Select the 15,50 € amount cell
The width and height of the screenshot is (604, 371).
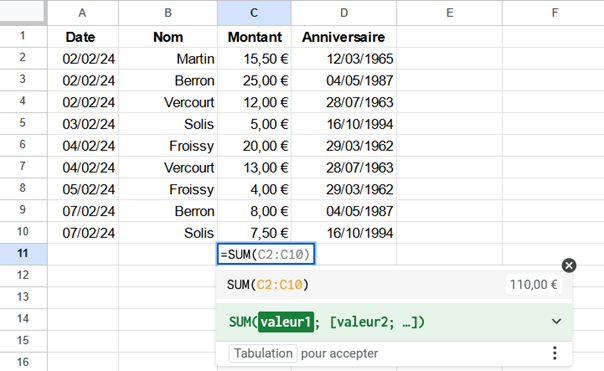tap(254, 59)
